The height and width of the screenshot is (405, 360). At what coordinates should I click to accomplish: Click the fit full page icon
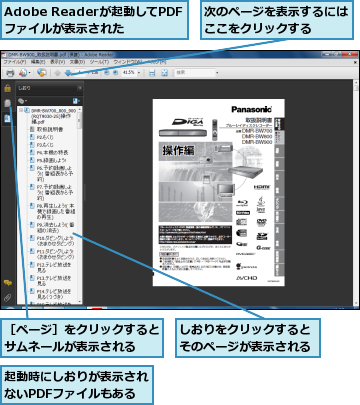coord(164,73)
